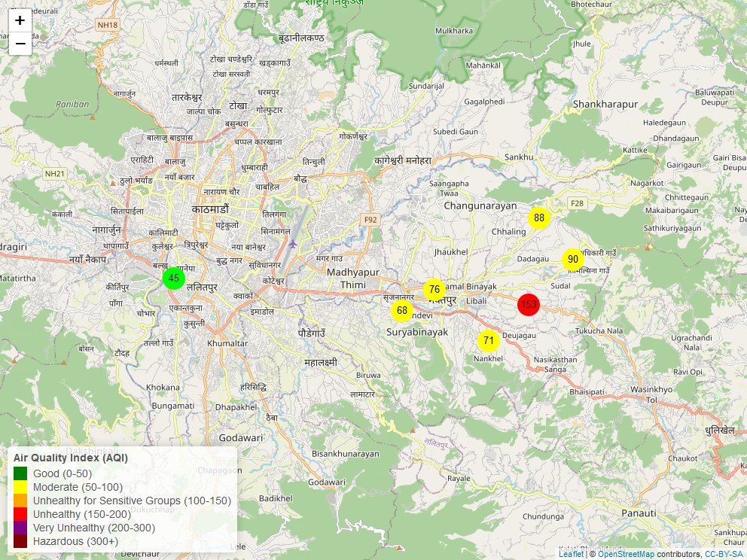Click 'Unhealthy for Sensitive Groups (100-150)' label
Viewport: 747px width, 560px height.
(x=132, y=501)
